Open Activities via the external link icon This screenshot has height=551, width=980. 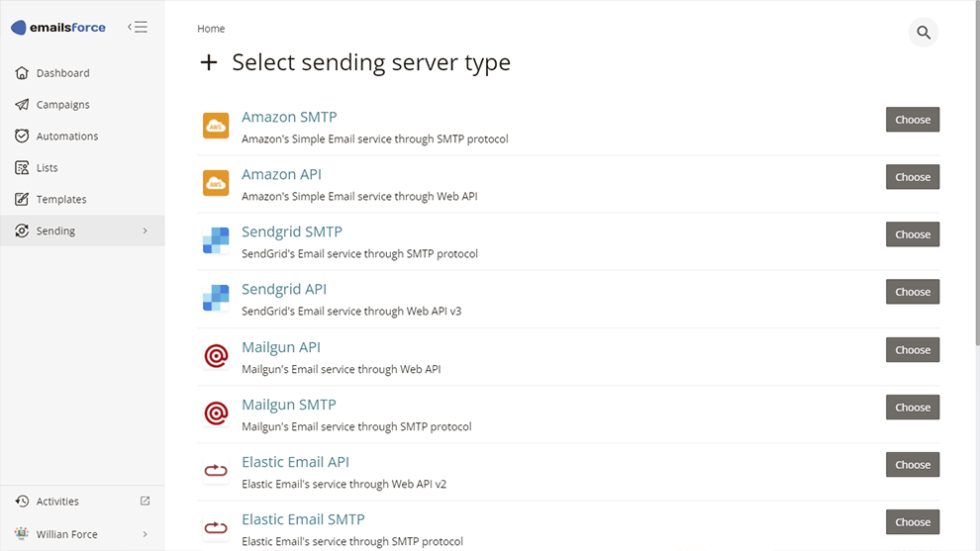146,502
